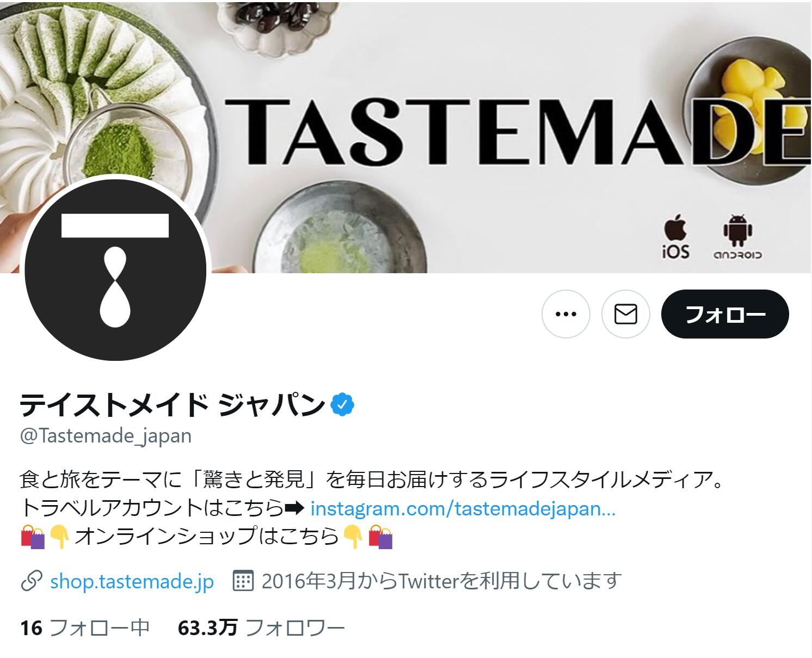Click the Android robot logo in banner
The width and height of the screenshot is (812, 658).
click(x=738, y=237)
